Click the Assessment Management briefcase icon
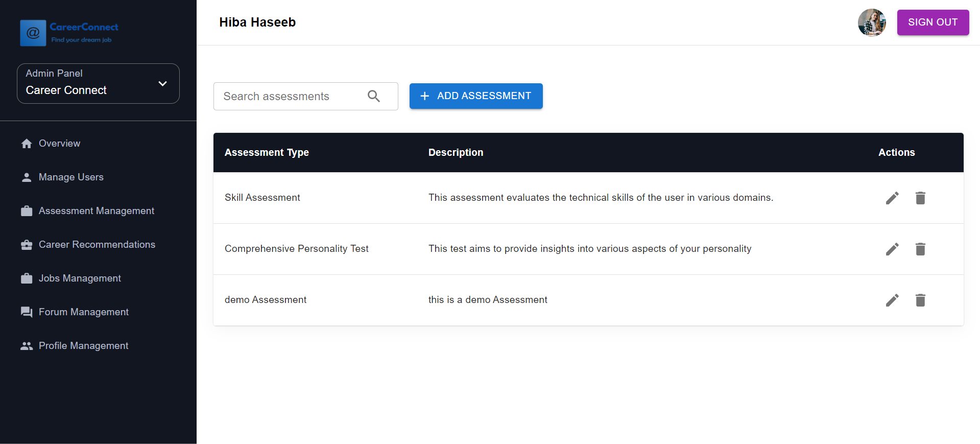The width and height of the screenshot is (980, 444). 27,211
